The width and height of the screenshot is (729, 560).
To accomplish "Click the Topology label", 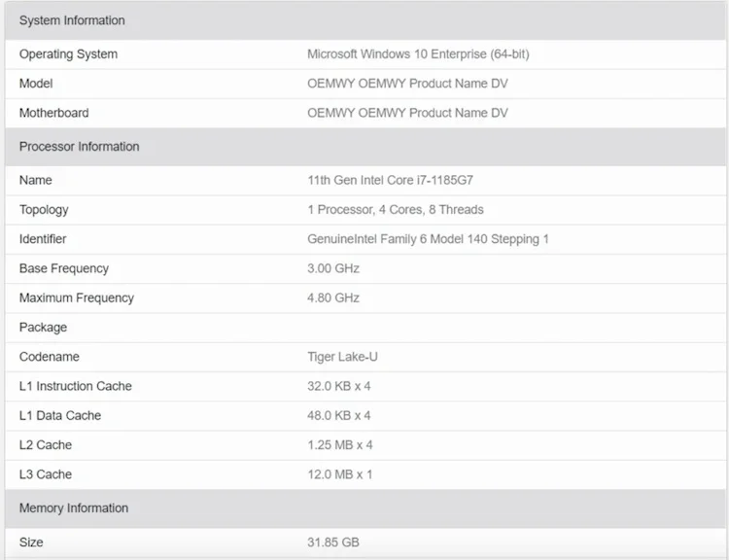I will click(44, 210).
